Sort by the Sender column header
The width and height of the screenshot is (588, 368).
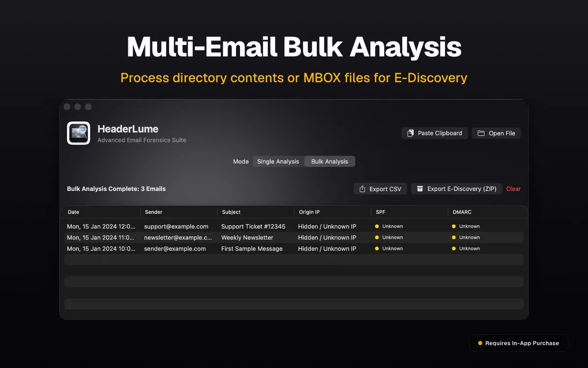[x=153, y=212]
